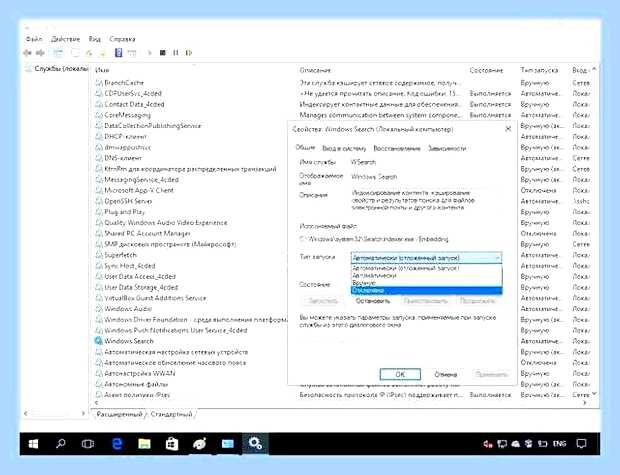This screenshot has width=620, height=475.
Task: Pause the service with the pause icon
Action: point(176,53)
